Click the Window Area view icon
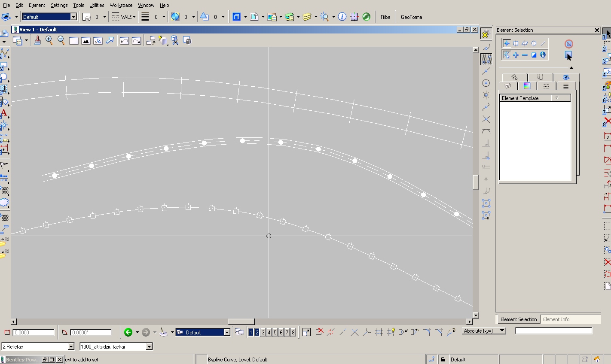611x364 pixels. point(73,40)
